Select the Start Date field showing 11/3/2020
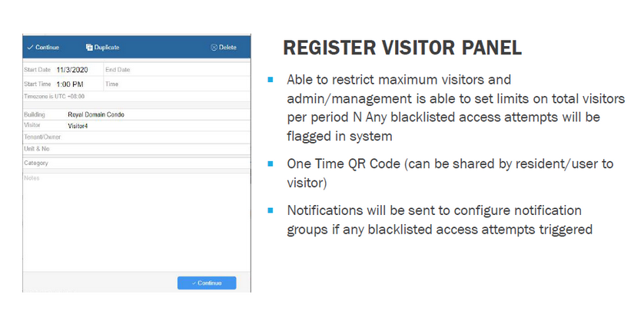The height and width of the screenshot is (324, 644). click(74, 70)
